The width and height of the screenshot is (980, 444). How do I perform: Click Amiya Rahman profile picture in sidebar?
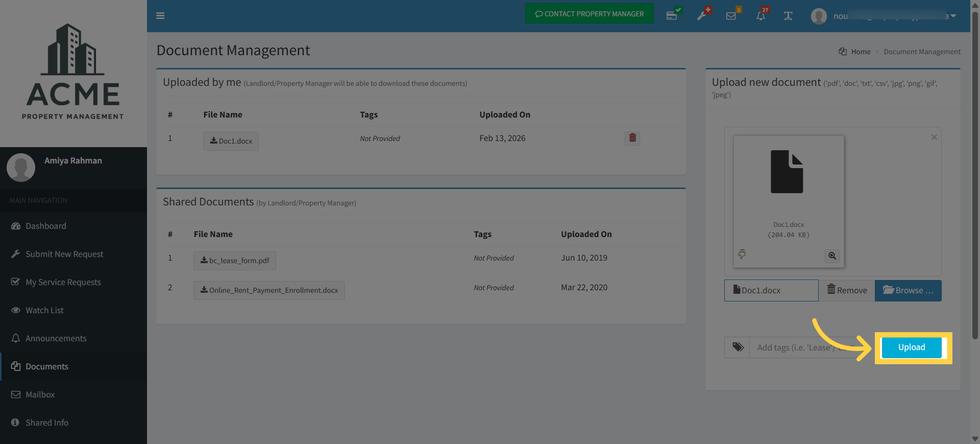pyautogui.click(x=21, y=168)
